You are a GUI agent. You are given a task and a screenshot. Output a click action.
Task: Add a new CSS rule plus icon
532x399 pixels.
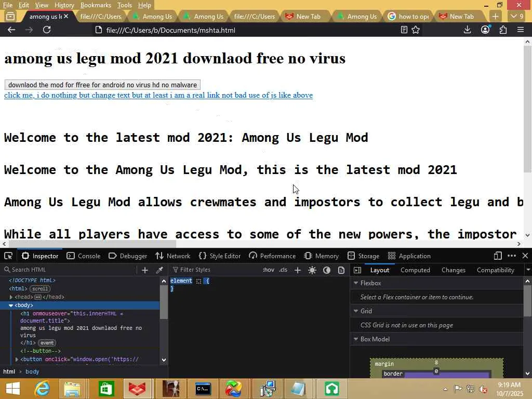pyautogui.click(x=298, y=270)
